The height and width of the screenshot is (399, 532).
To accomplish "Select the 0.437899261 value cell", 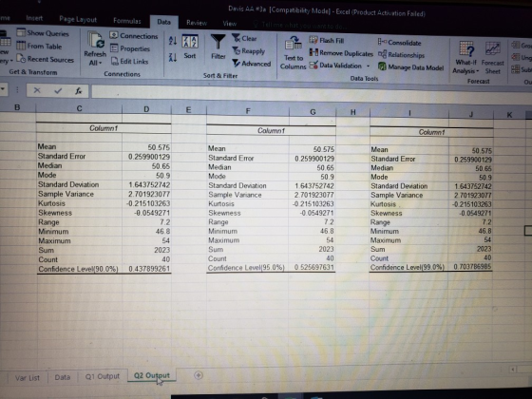I will 146,269.
